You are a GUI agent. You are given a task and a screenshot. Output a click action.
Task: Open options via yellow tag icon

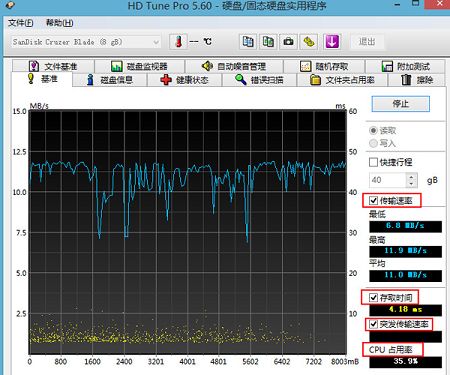[309, 42]
